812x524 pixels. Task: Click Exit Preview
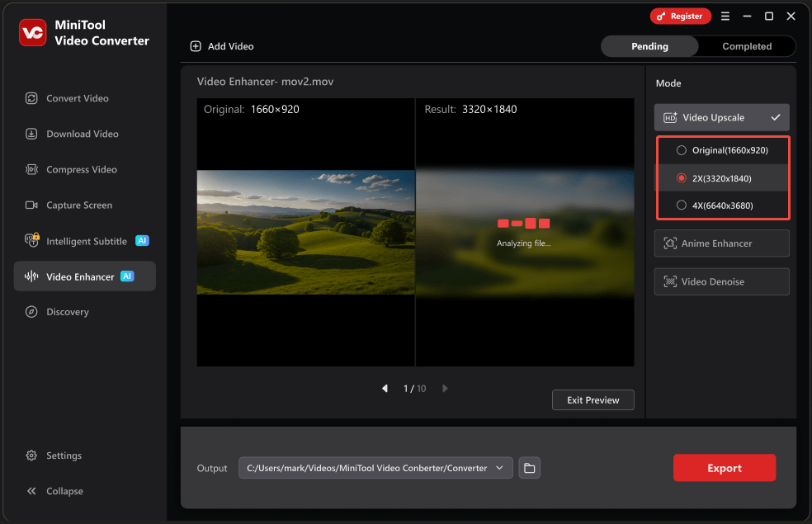(592, 399)
